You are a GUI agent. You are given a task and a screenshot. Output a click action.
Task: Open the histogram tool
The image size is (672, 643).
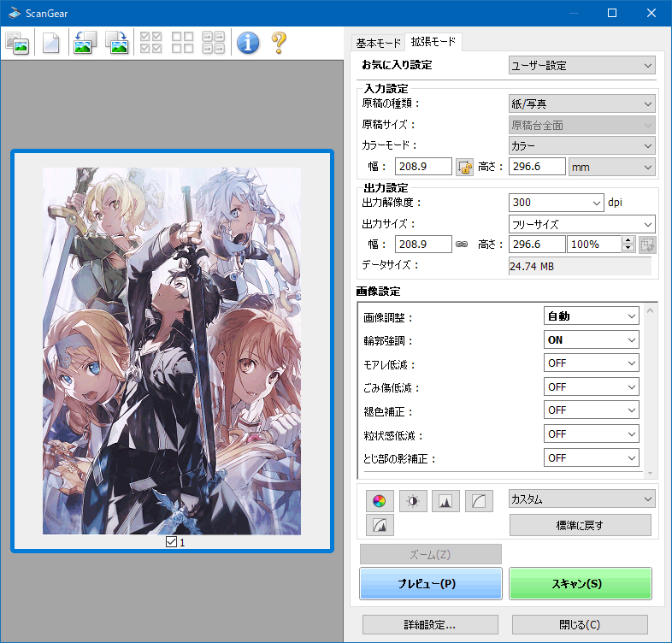pyautogui.click(x=445, y=501)
